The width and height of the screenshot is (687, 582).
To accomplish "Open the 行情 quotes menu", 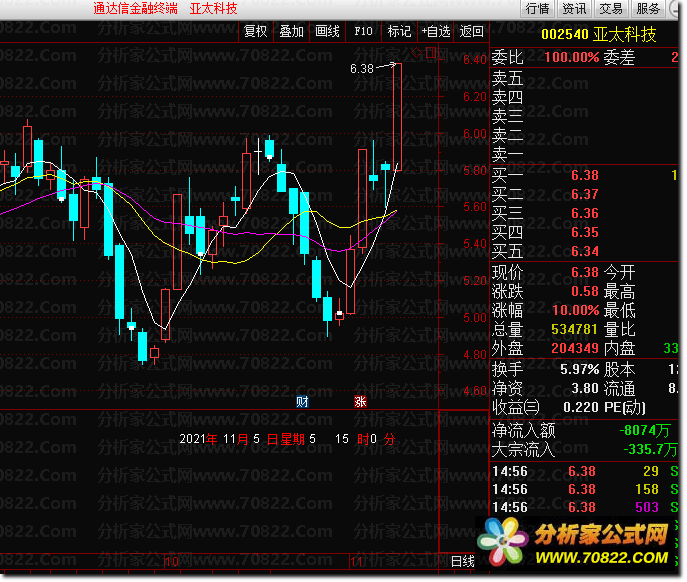I will [538, 8].
